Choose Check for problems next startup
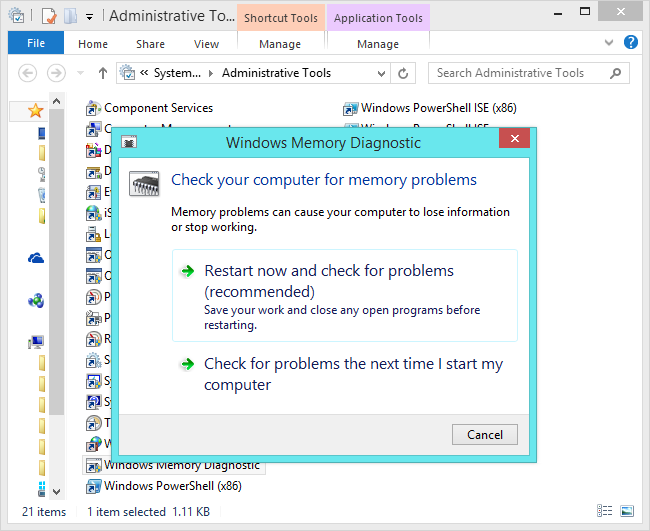 point(353,374)
